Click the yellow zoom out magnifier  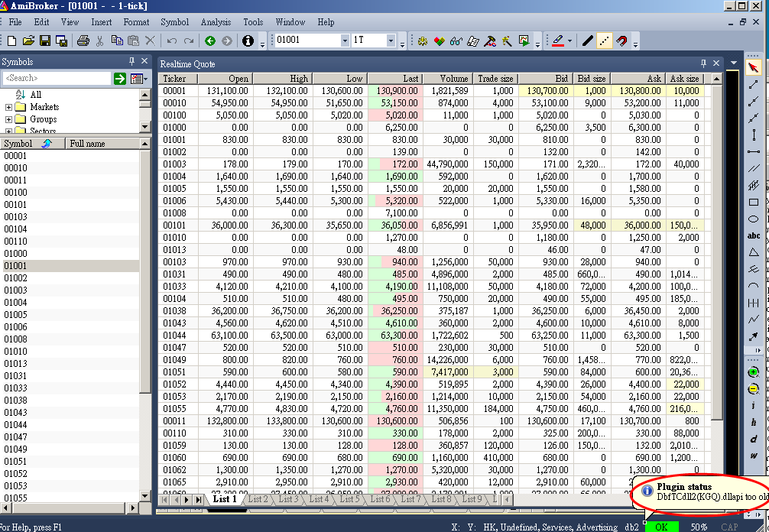pyautogui.click(x=753, y=389)
